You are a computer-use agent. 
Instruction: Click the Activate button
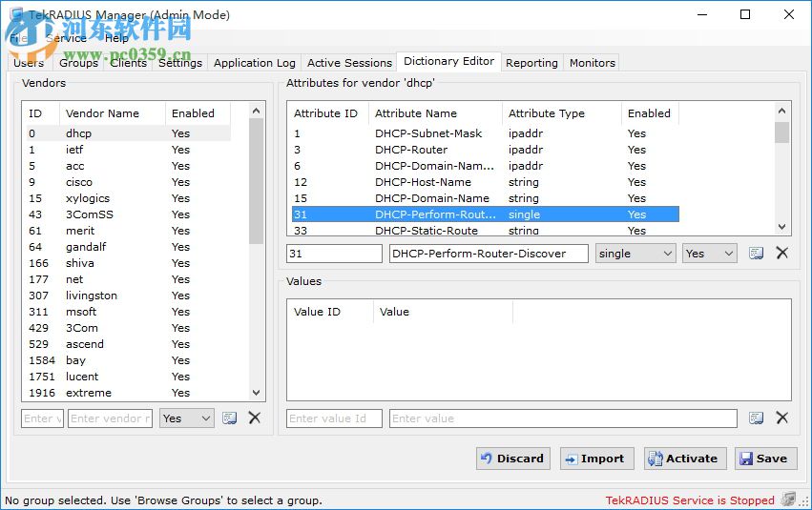[685, 459]
